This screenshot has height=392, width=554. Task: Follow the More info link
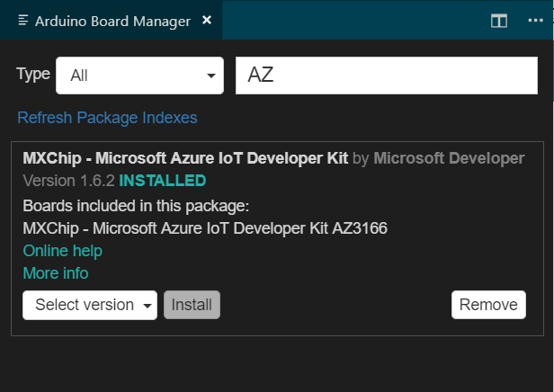[x=56, y=273]
